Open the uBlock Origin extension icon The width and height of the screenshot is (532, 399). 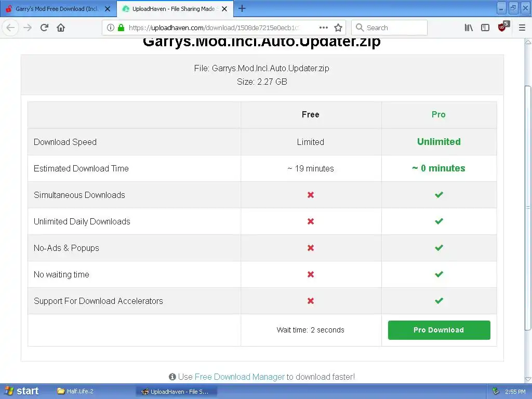point(503,26)
